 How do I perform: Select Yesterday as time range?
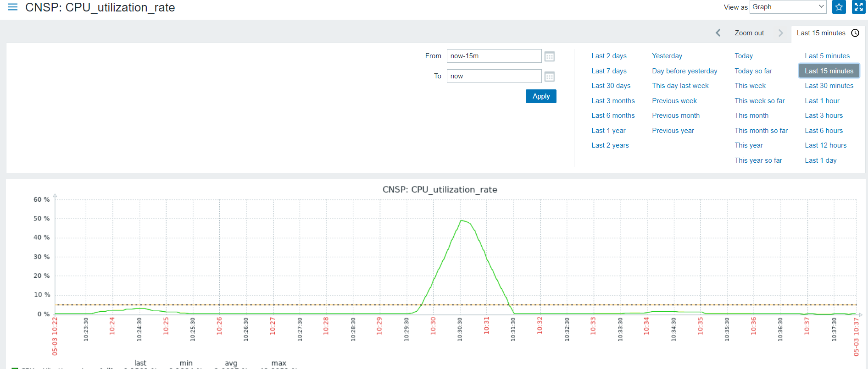667,56
